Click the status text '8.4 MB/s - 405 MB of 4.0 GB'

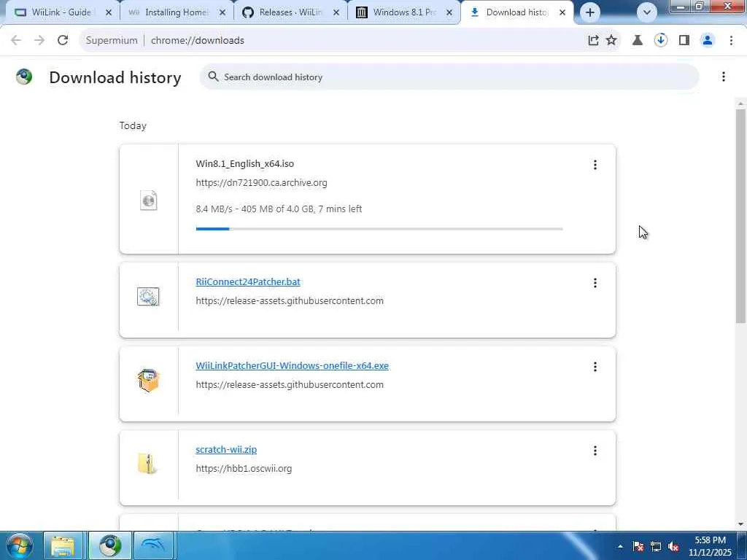255,209
